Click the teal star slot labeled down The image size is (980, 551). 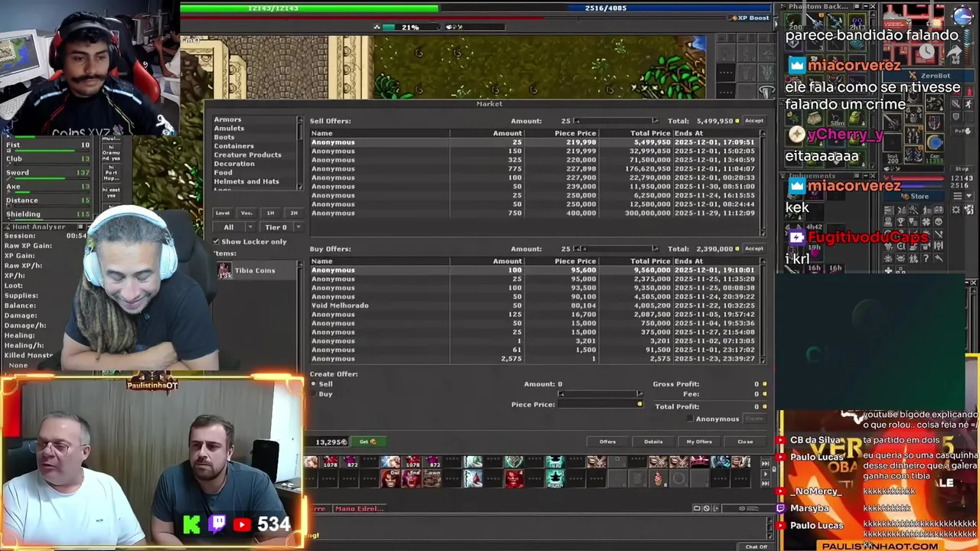[555, 478]
